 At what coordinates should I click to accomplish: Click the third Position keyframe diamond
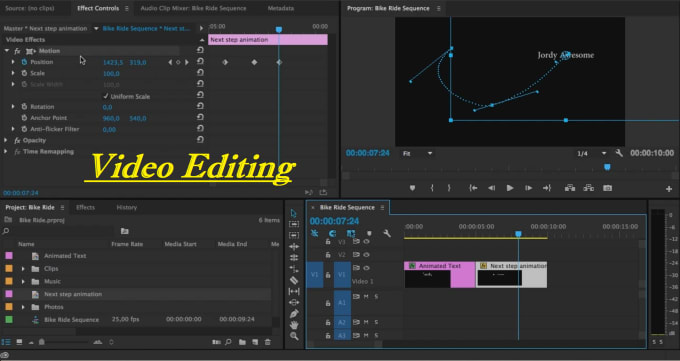[279, 62]
